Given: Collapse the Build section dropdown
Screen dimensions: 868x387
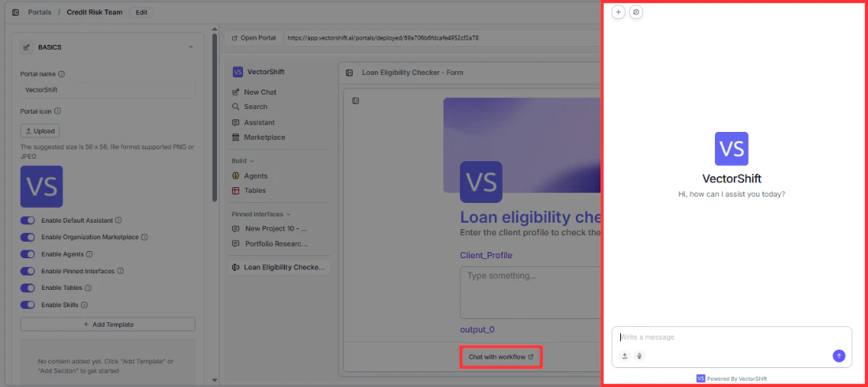Looking at the screenshot, I should tap(243, 161).
